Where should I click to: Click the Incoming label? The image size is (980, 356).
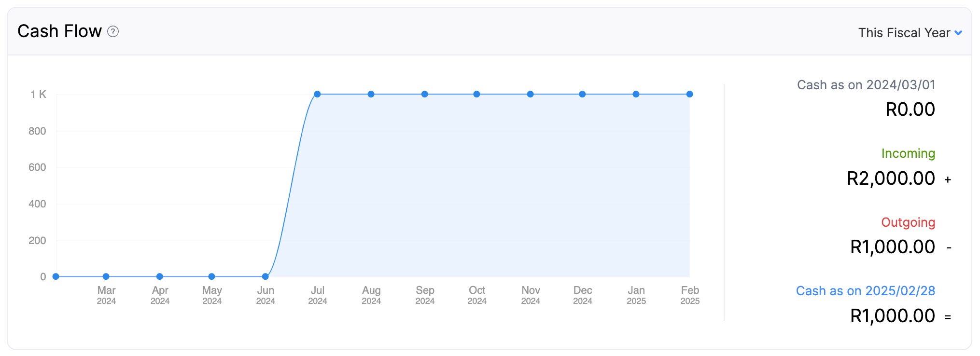[x=909, y=153]
